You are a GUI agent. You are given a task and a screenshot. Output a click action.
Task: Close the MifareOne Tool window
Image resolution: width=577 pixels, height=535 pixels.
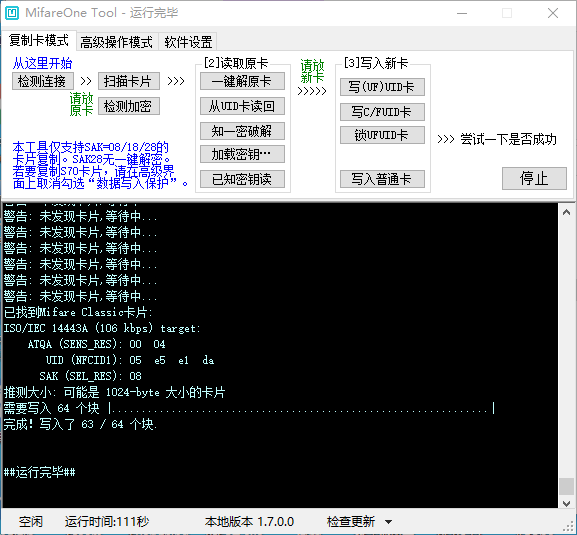[x=553, y=13]
